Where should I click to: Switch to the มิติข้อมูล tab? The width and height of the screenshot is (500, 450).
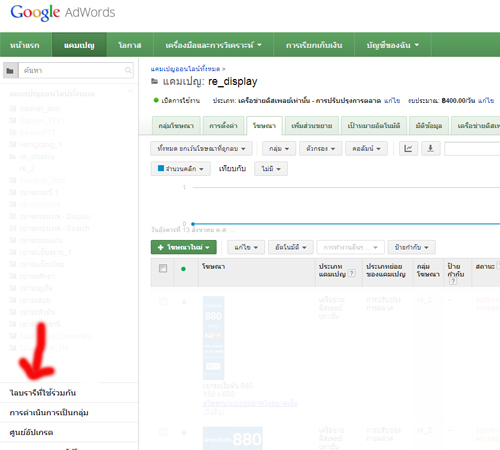click(x=429, y=126)
